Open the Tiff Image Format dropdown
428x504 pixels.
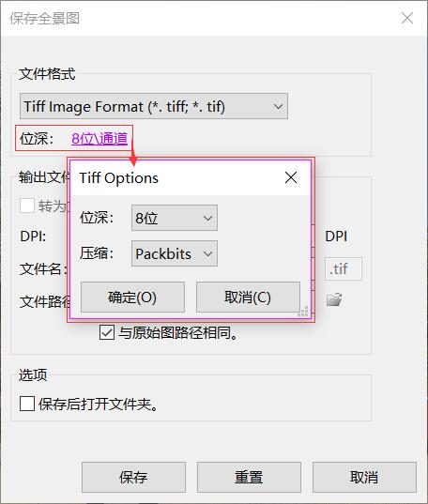pyautogui.click(x=154, y=106)
